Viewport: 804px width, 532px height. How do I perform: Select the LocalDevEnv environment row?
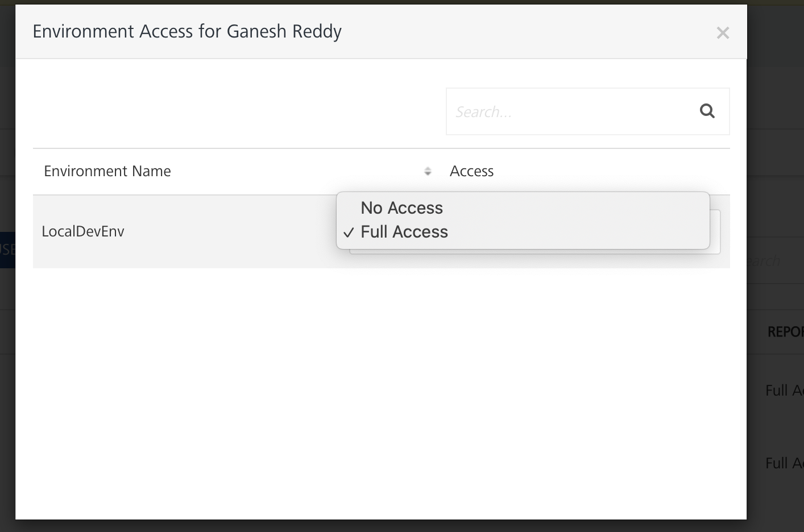point(83,231)
